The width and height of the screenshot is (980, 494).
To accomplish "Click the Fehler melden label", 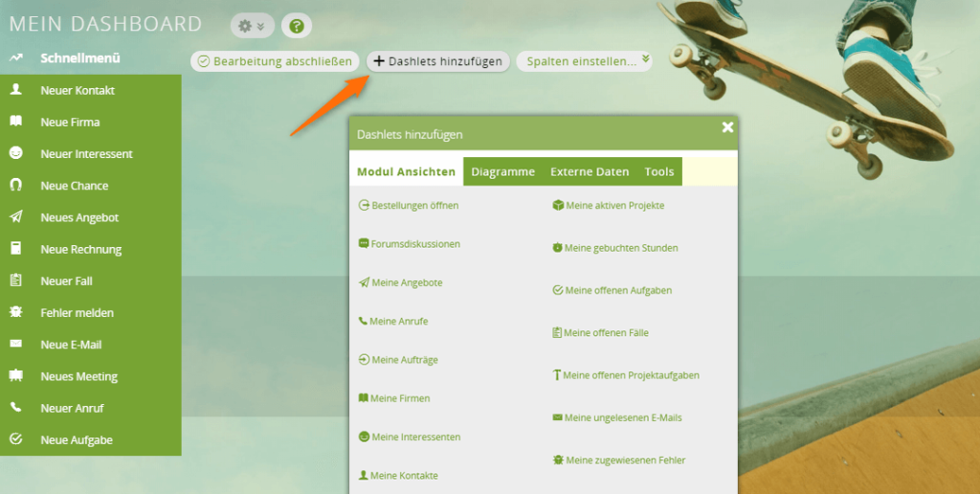I will (x=78, y=313).
